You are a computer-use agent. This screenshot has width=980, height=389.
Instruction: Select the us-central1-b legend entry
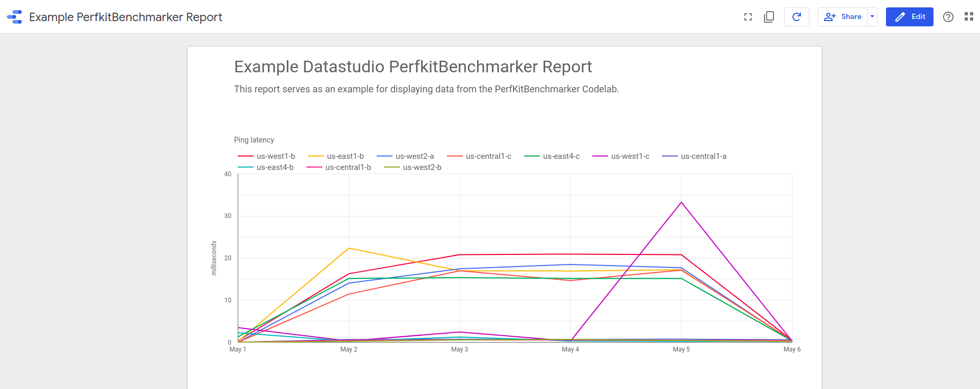339,167
